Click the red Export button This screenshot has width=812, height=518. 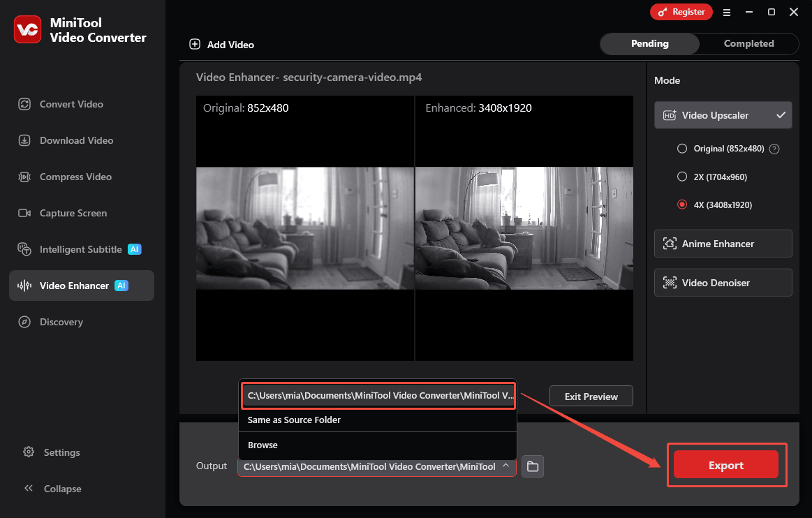coord(725,465)
